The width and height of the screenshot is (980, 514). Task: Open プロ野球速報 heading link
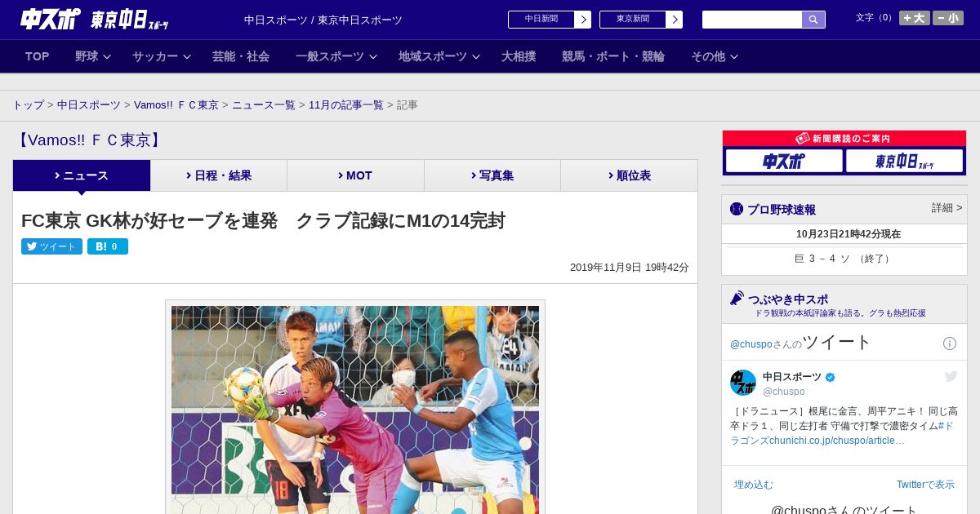click(782, 210)
